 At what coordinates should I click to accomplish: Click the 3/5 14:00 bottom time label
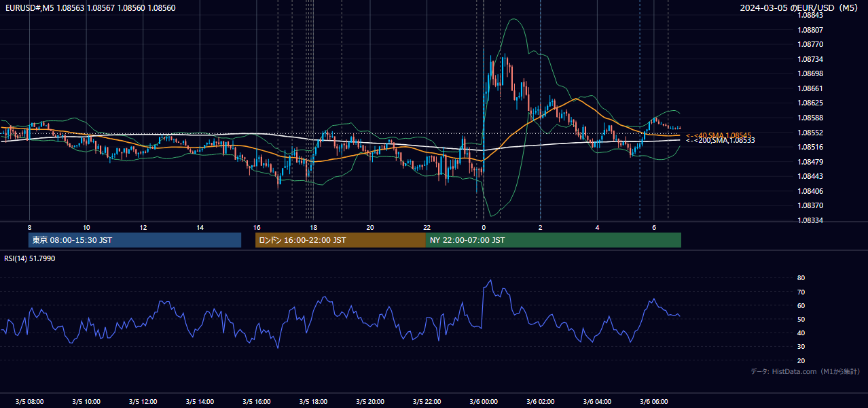point(200,402)
